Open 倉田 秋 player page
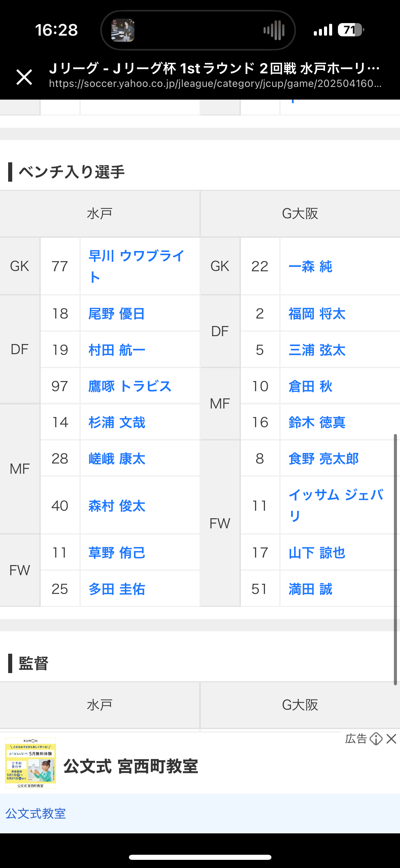The height and width of the screenshot is (868, 400). point(310,386)
